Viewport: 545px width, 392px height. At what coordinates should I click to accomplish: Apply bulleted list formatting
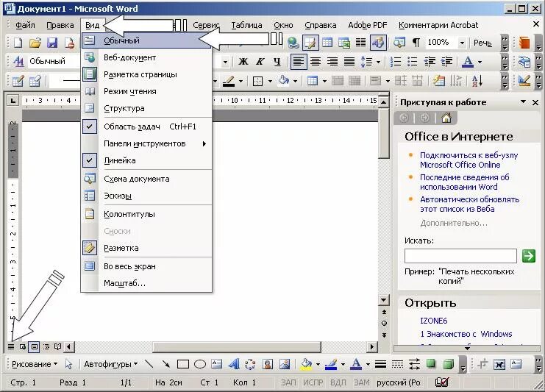[412, 62]
